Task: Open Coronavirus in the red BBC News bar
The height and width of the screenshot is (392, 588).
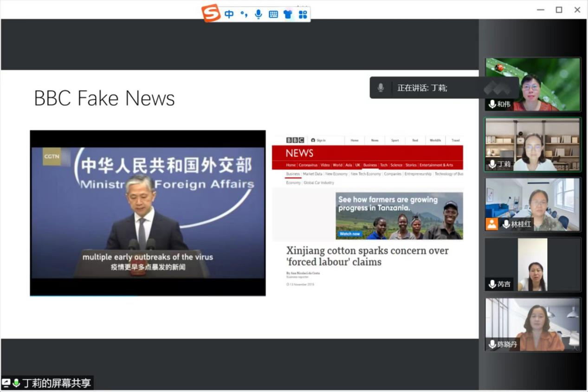Action: pos(308,165)
